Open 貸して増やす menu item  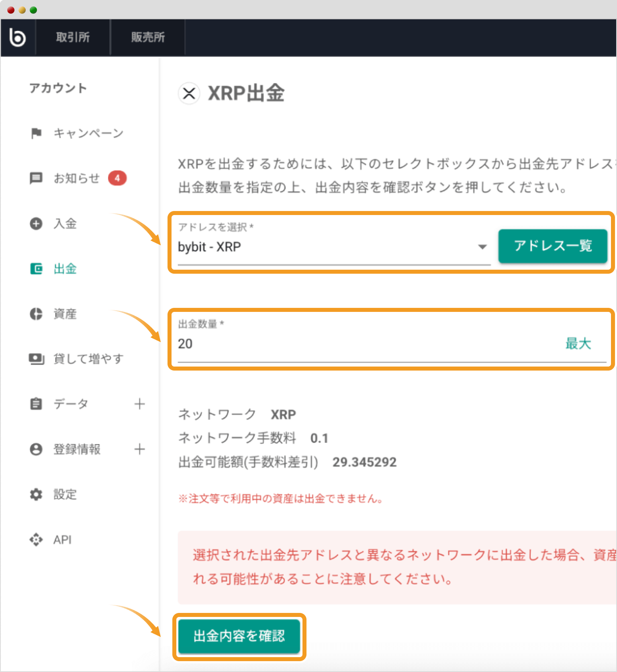pos(88,359)
